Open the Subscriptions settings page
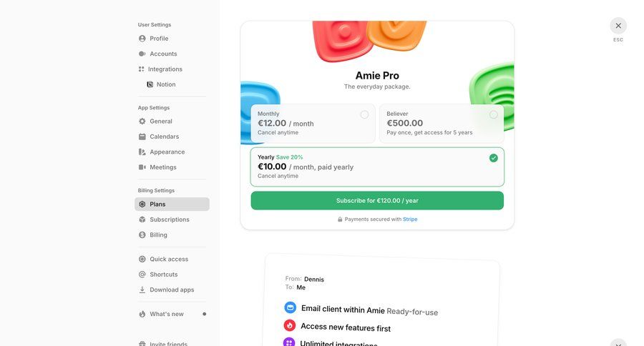The height and width of the screenshot is (346, 644). coord(169,219)
